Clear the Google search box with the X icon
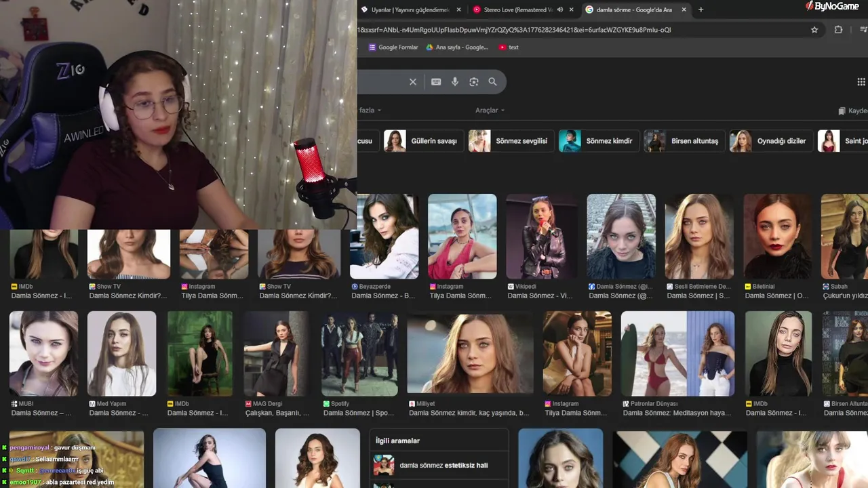The image size is (868, 488). [412, 82]
